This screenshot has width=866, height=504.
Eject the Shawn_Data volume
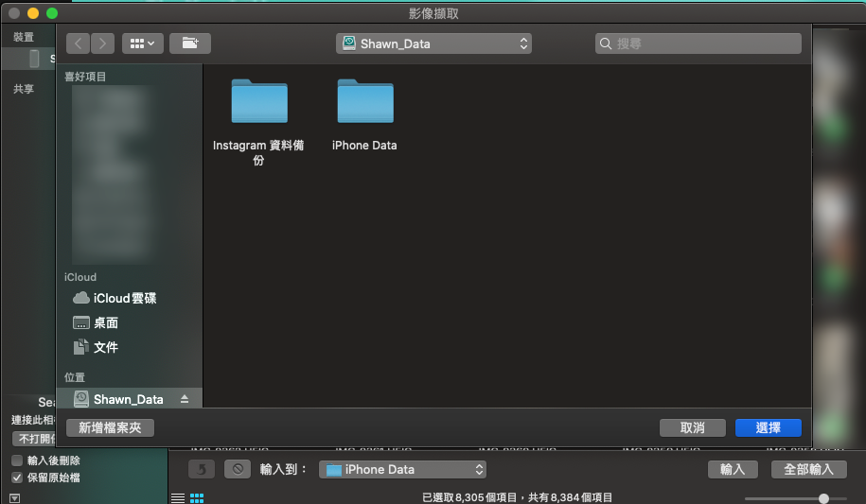[x=185, y=399]
